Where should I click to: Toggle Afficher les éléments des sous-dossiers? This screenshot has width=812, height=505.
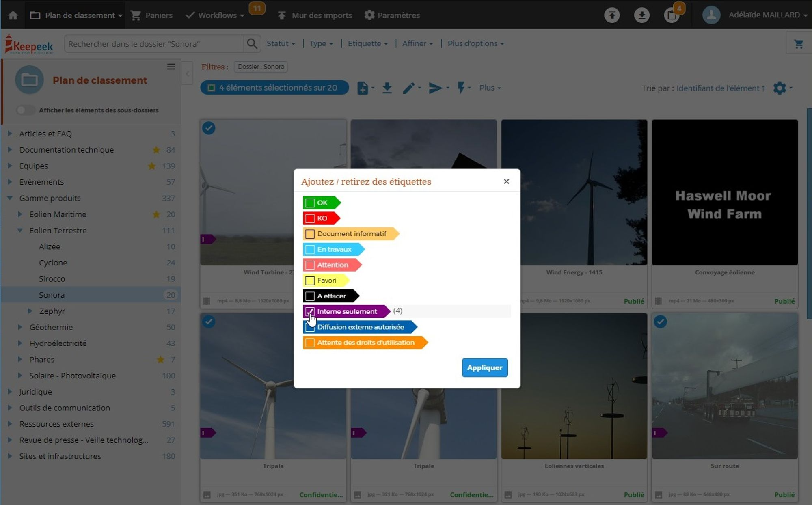[x=25, y=110]
